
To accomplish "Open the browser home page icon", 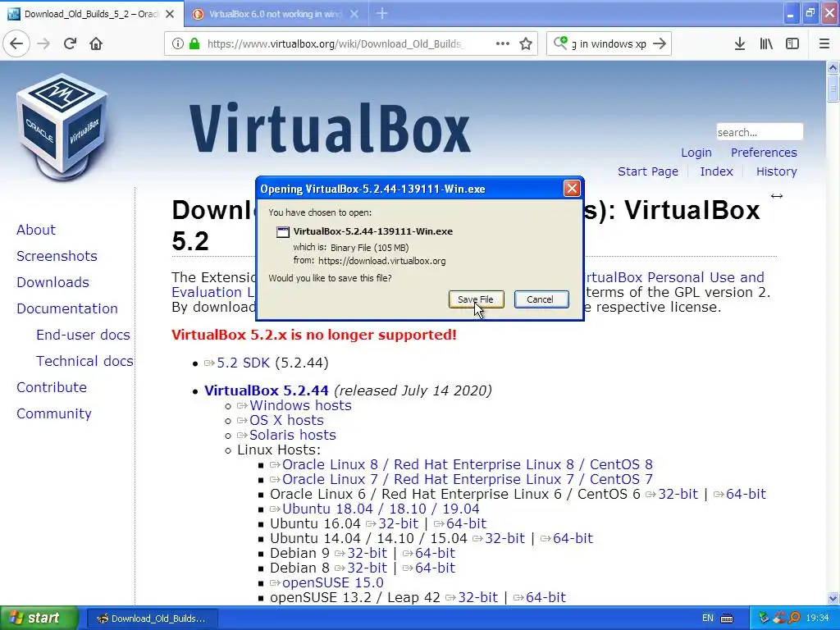I will click(96, 43).
